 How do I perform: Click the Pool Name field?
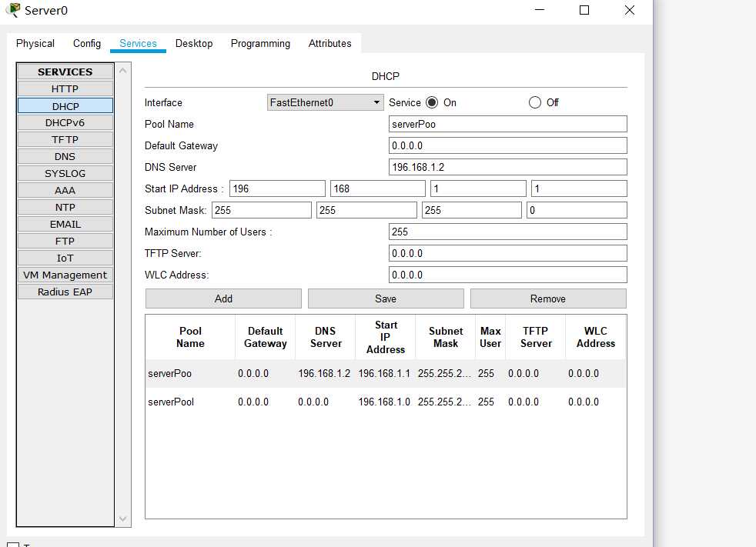click(x=507, y=124)
